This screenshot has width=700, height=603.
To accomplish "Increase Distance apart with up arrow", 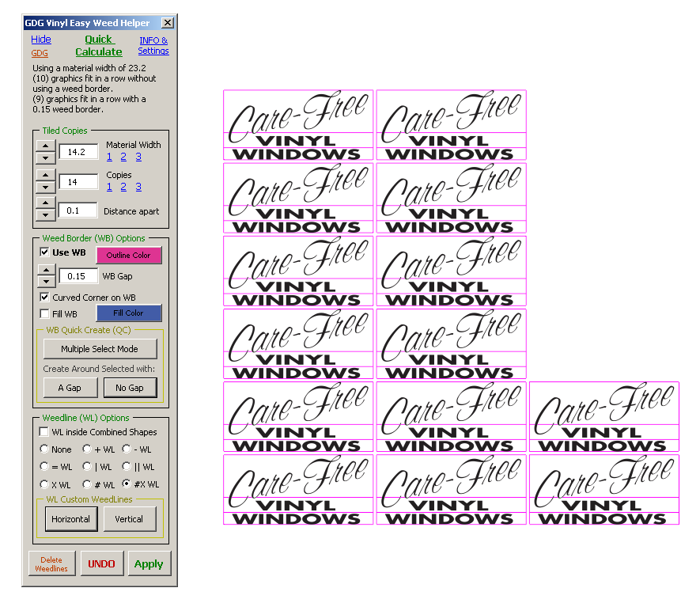I will (x=46, y=203).
